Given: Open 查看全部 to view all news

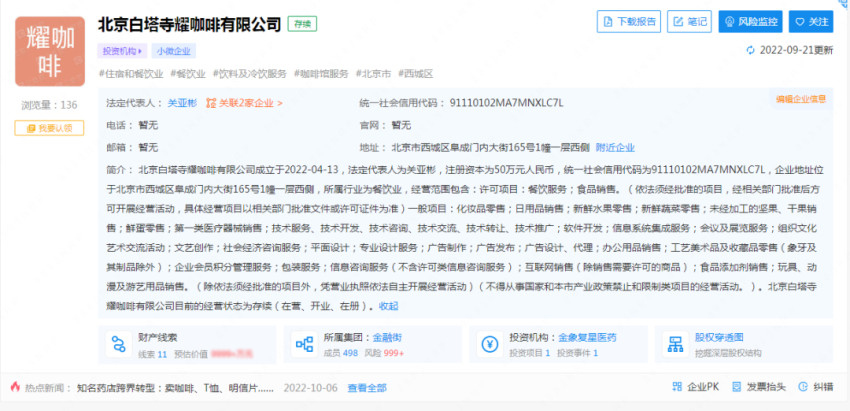Looking at the screenshot, I should [367, 388].
